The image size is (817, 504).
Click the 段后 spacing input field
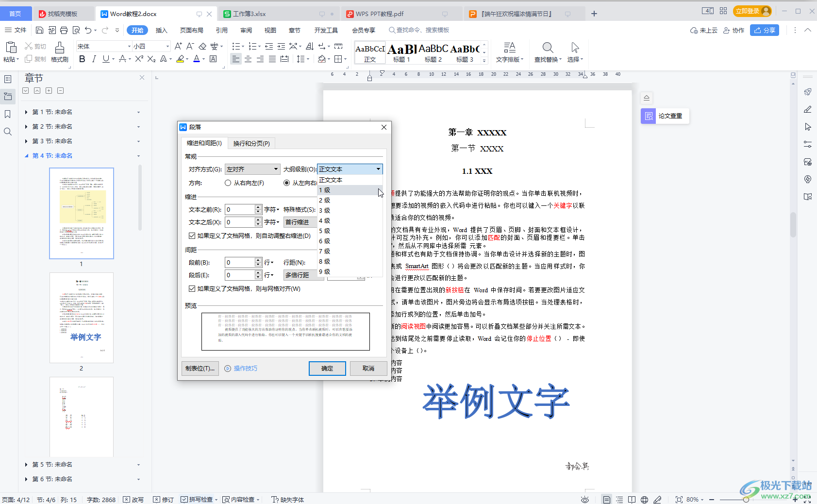240,275
